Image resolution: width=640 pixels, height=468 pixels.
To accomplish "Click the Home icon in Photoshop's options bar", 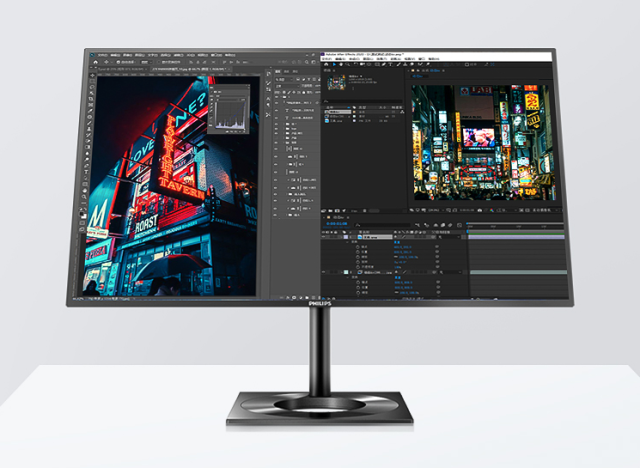I will tap(96, 62).
